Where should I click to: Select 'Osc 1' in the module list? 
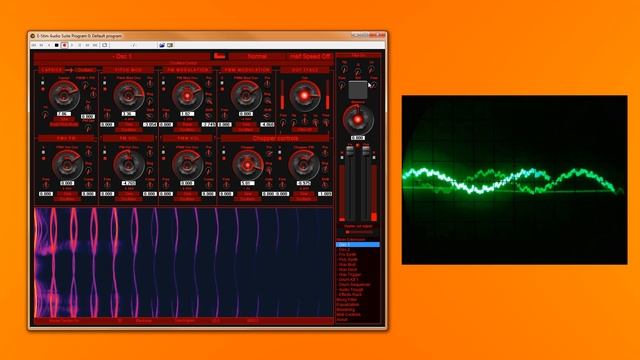pos(358,244)
